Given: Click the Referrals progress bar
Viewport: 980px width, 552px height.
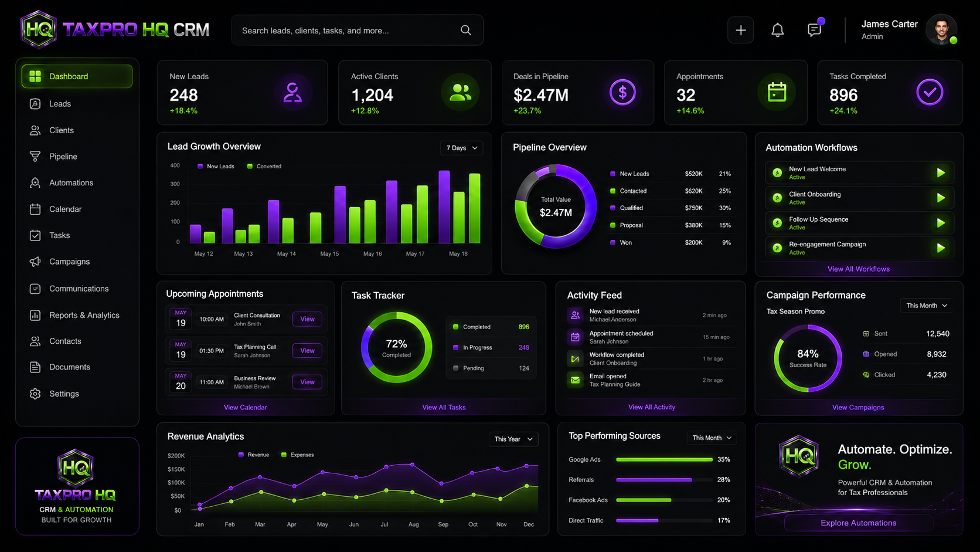Looking at the screenshot, I should pyautogui.click(x=664, y=480).
